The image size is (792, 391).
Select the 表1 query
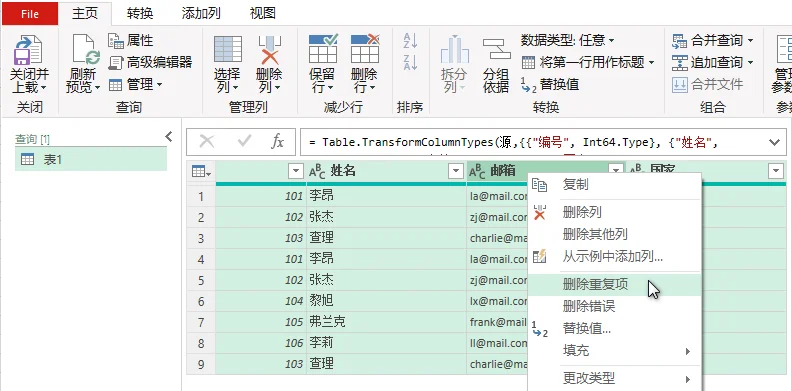(x=91, y=160)
